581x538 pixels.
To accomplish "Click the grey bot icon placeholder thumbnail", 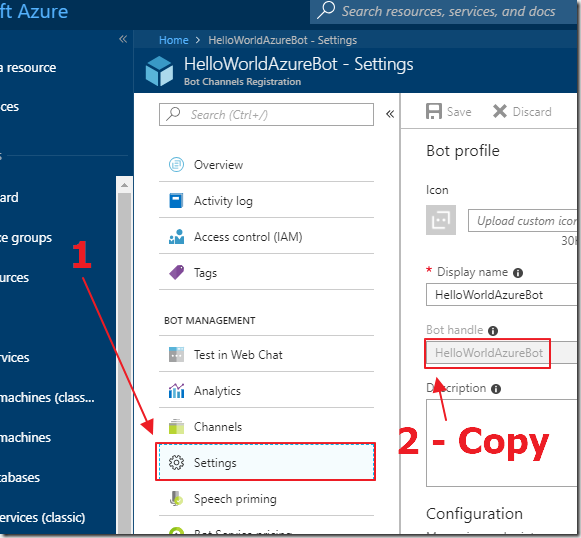I will 441,220.
